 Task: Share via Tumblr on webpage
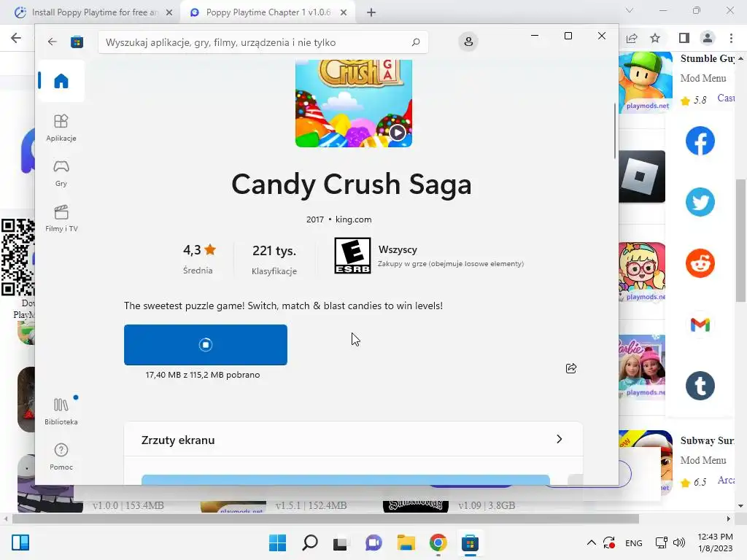click(700, 385)
